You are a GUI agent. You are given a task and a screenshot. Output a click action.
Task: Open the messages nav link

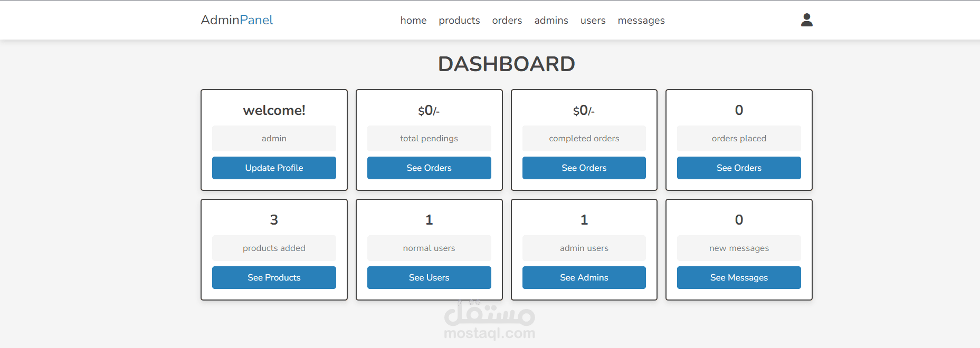pyautogui.click(x=641, y=20)
